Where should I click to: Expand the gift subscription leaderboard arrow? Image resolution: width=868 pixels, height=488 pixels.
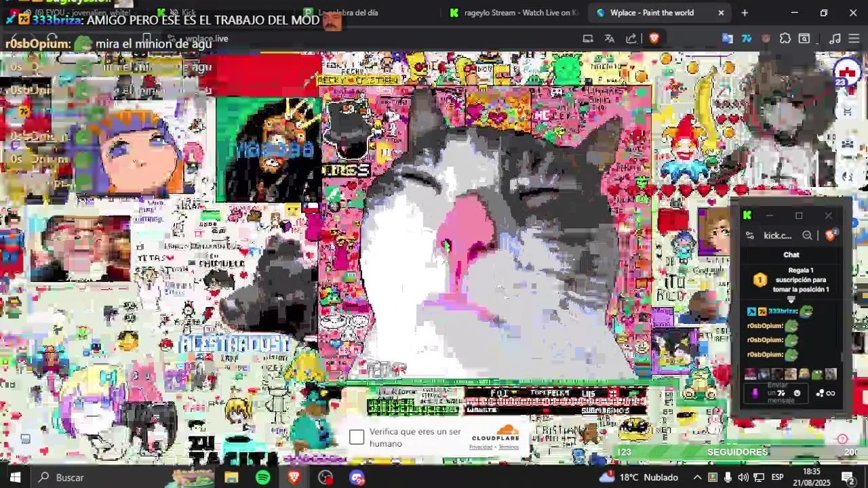(x=791, y=299)
